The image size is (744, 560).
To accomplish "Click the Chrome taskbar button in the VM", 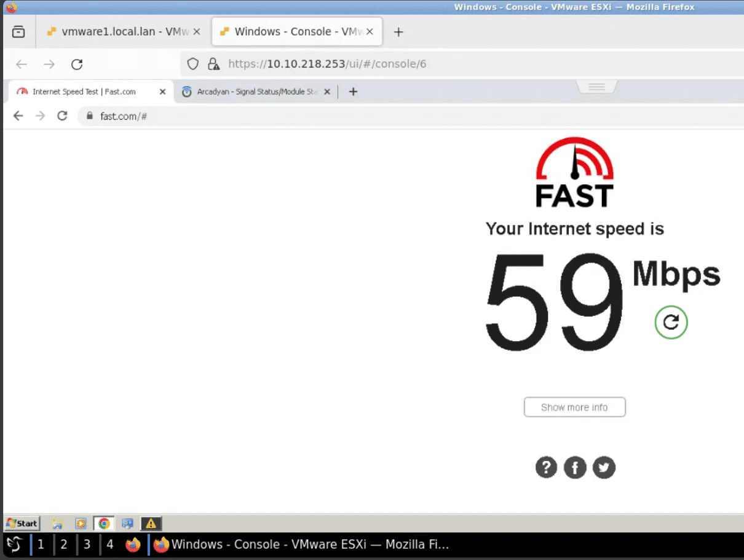I will pos(104,524).
